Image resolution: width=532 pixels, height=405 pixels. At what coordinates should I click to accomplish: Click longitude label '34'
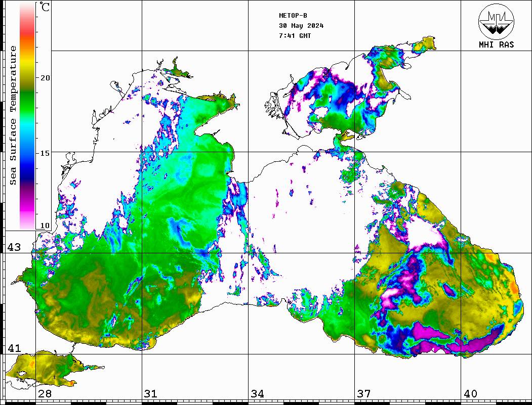click(258, 394)
